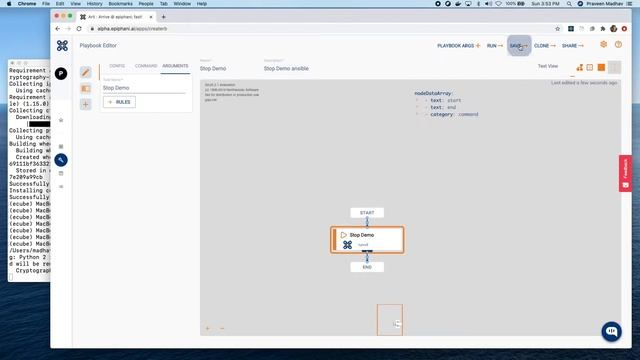Image resolution: width=640 pixels, height=360 pixels.
Task: Open the Chrome History menu
Action: point(94,4)
